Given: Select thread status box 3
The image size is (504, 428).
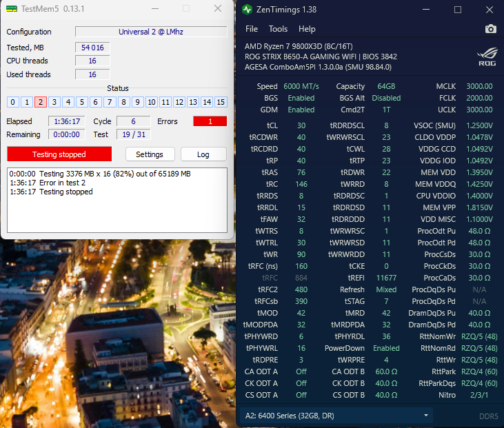Looking at the screenshot, I should click(54, 102).
